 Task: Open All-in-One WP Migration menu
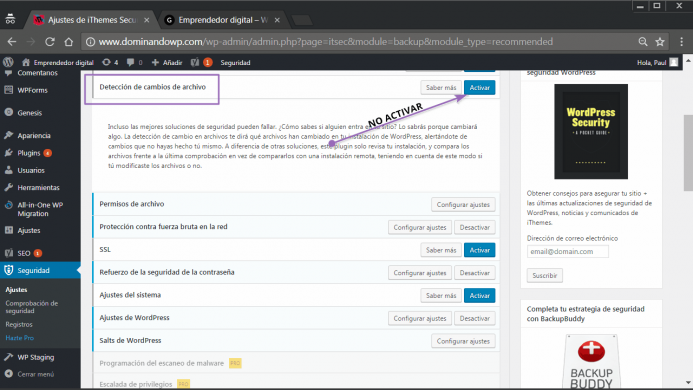point(40,209)
